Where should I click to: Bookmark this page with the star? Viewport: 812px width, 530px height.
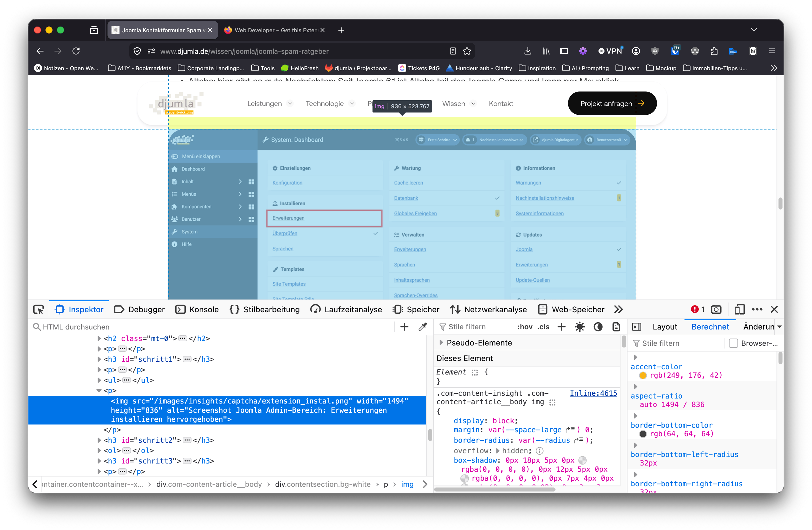click(467, 51)
